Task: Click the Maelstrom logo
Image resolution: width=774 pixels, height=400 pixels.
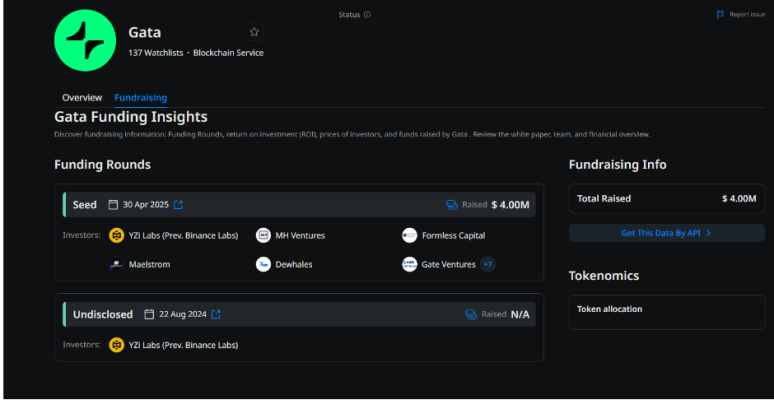Action: pyautogui.click(x=116, y=265)
